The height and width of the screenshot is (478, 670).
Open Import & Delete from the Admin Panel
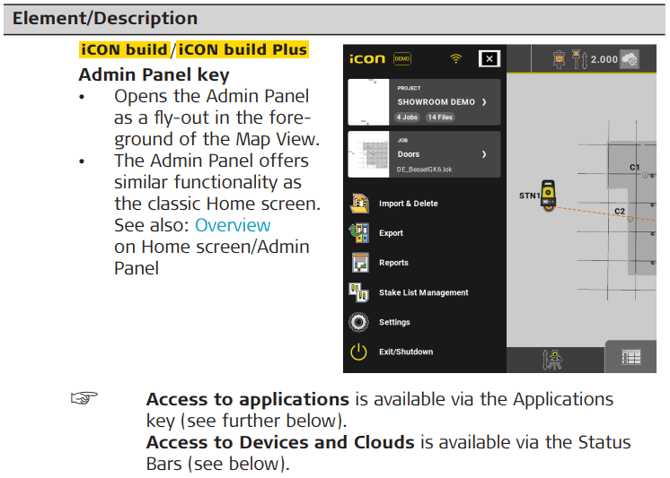408,204
